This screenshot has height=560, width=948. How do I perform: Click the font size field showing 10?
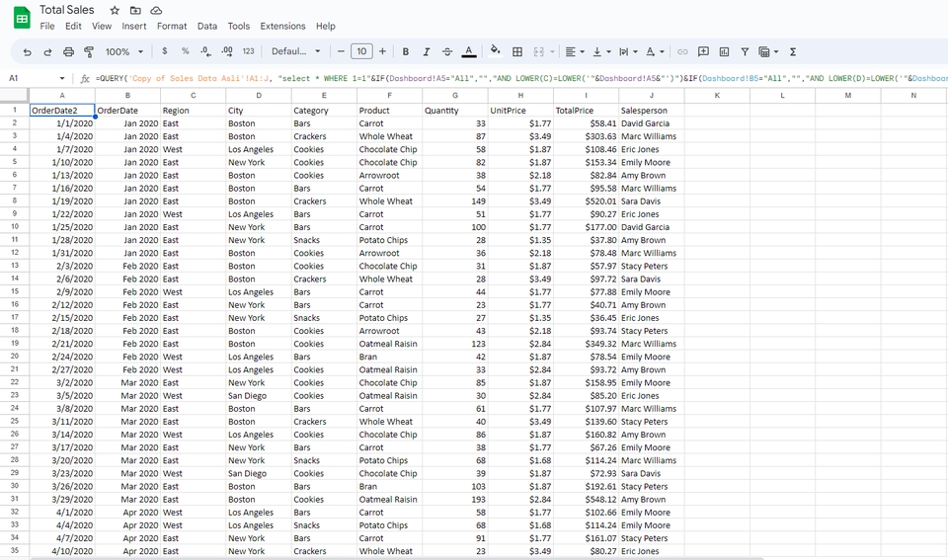[x=361, y=52]
